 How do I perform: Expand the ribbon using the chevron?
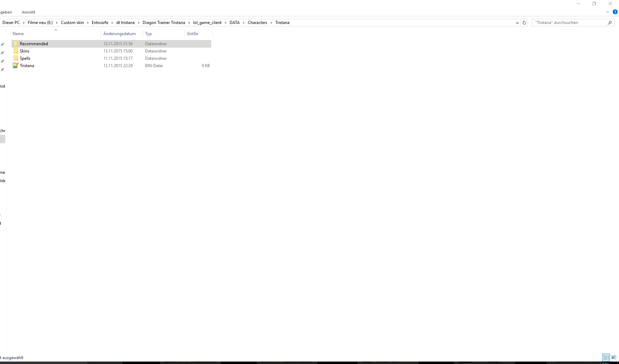tap(608, 12)
